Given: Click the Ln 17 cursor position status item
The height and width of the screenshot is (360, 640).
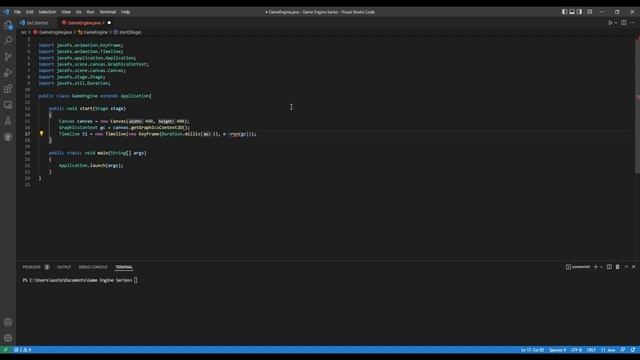Looking at the screenshot, I should [532, 350].
